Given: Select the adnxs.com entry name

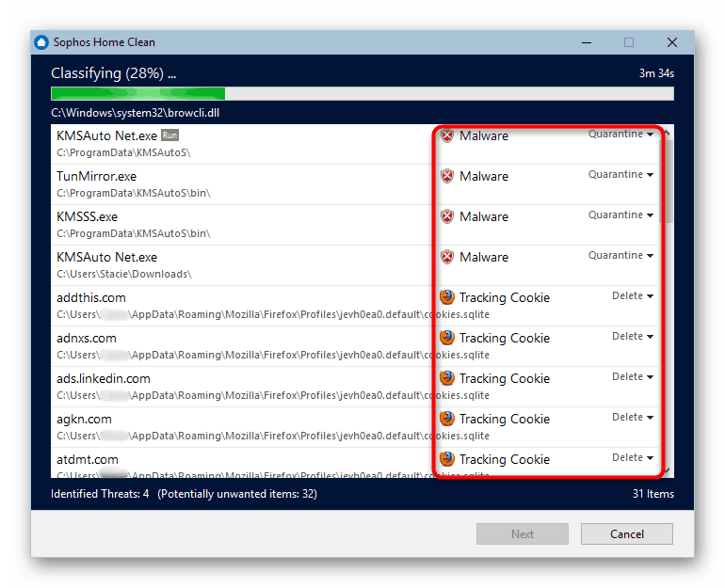Looking at the screenshot, I should (87, 338).
